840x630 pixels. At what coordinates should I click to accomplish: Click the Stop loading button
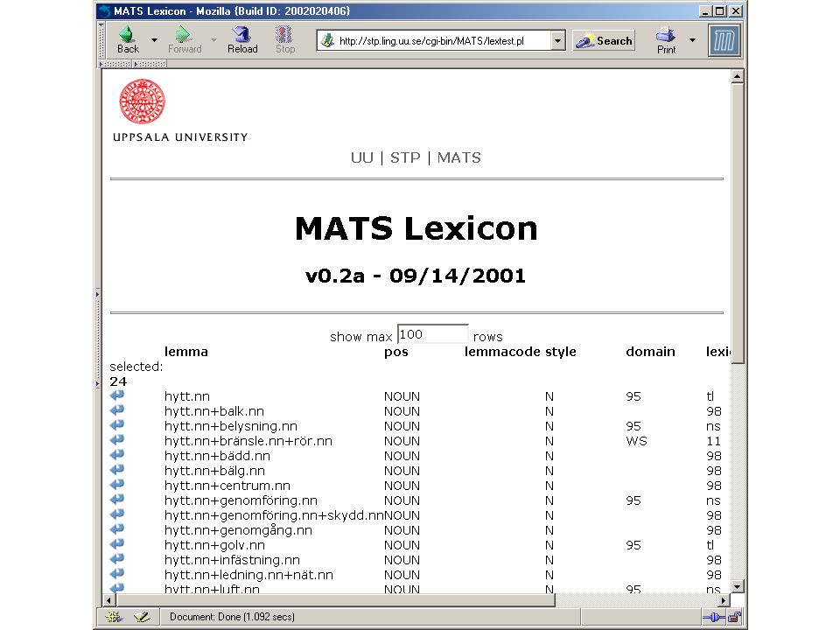point(285,40)
